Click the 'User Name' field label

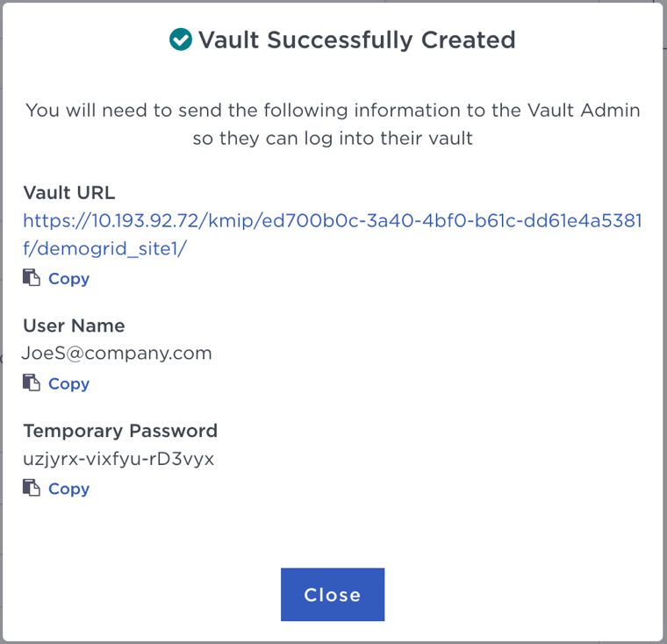[x=74, y=326]
